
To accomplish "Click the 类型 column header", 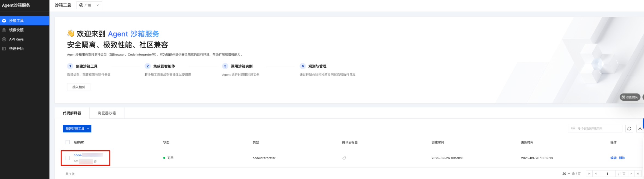I will (256, 142).
